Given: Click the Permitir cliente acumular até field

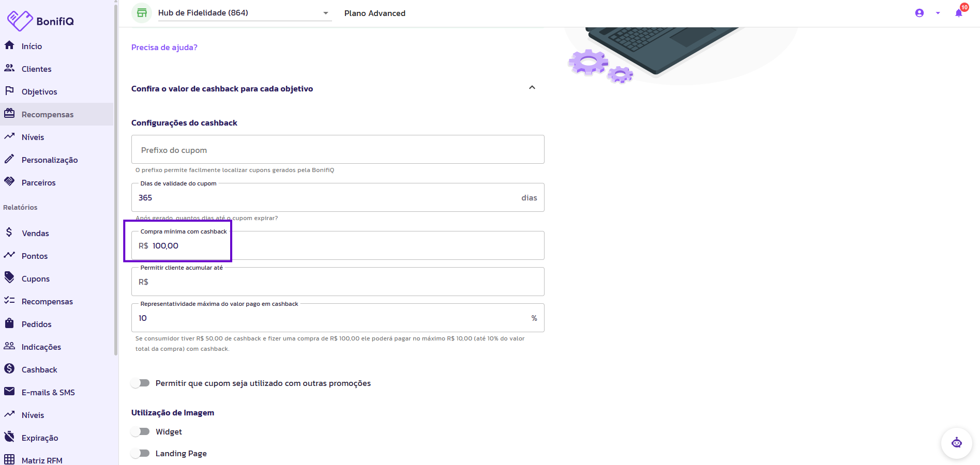Looking at the screenshot, I should (338, 282).
